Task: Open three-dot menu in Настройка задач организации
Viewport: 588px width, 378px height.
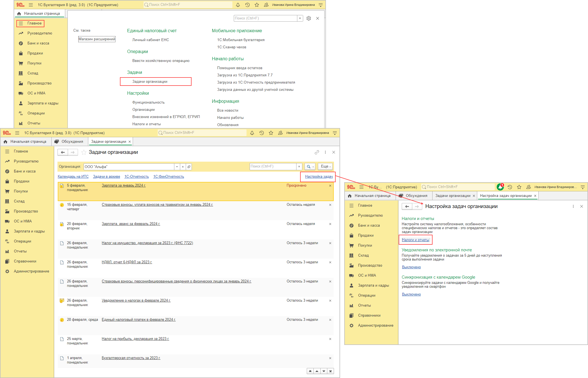Action: click(x=573, y=206)
